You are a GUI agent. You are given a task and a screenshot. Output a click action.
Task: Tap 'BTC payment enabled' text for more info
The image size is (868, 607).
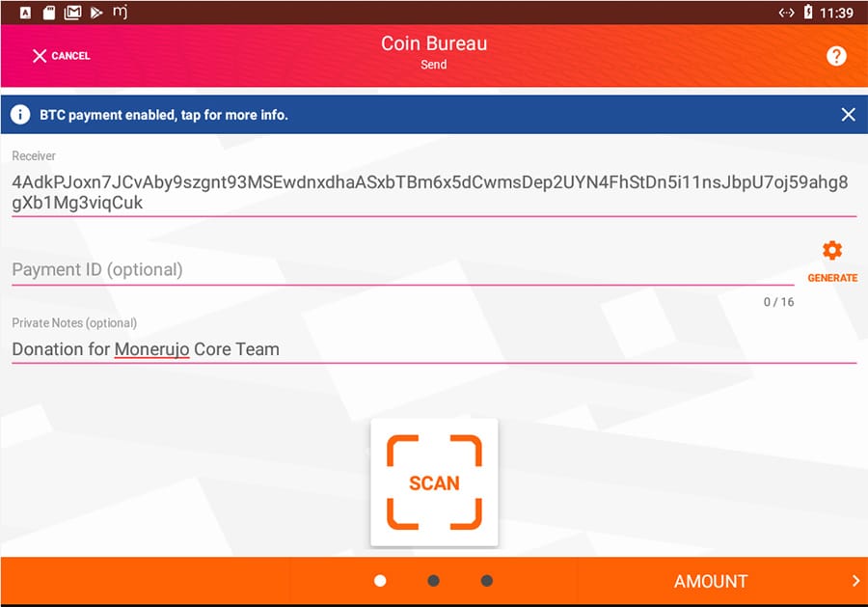164,115
